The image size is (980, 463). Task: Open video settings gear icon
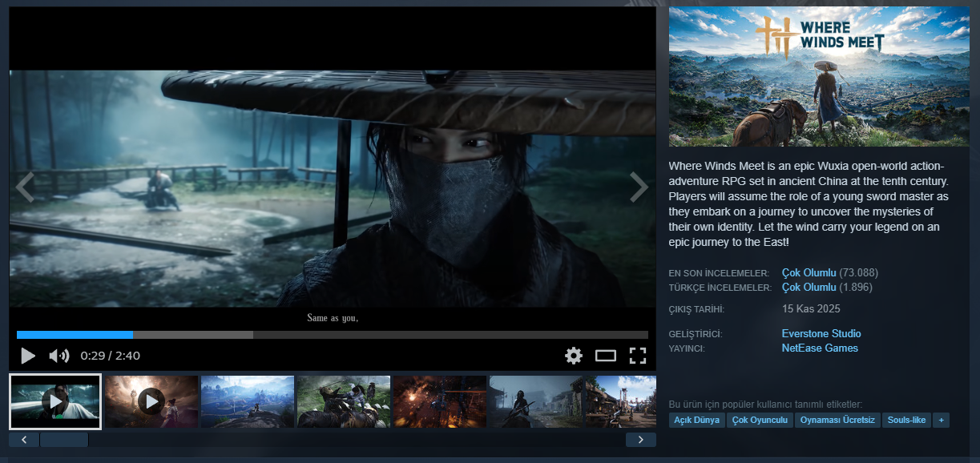(574, 356)
